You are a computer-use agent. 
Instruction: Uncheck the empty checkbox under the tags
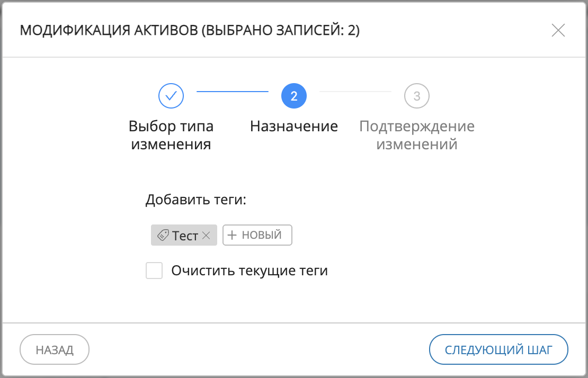tap(154, 271)
